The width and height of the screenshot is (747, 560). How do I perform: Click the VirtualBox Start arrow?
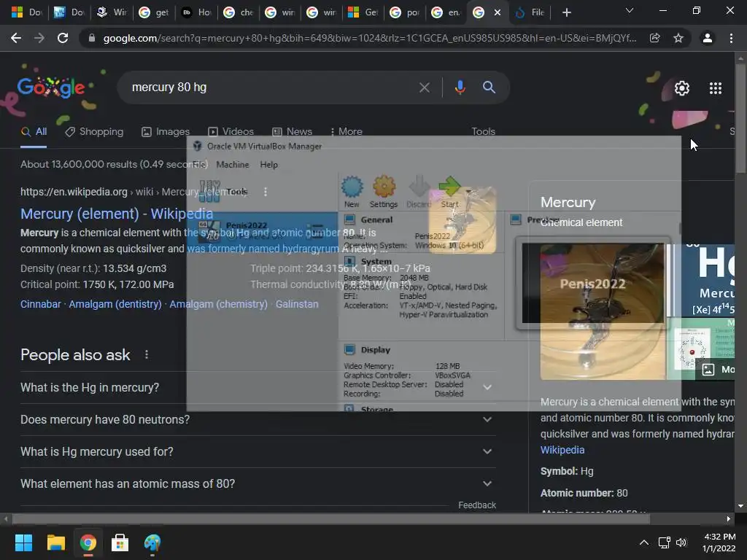pyautogui.click(x=449, y=192)
